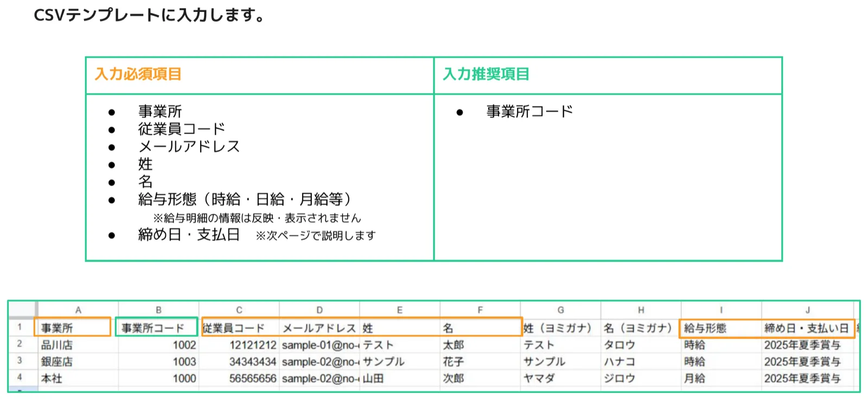Click header cell 給与形態 in column I
The width and height of the screenshot is (868, 400).
click(721, 328)
